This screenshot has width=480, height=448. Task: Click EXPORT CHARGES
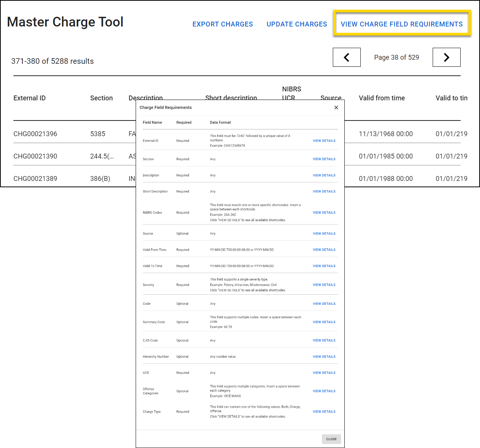pos(222,24)
